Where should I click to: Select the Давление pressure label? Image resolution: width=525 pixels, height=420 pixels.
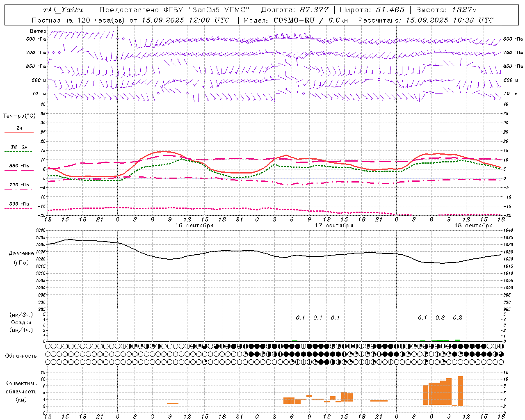[x=21, y=253]
